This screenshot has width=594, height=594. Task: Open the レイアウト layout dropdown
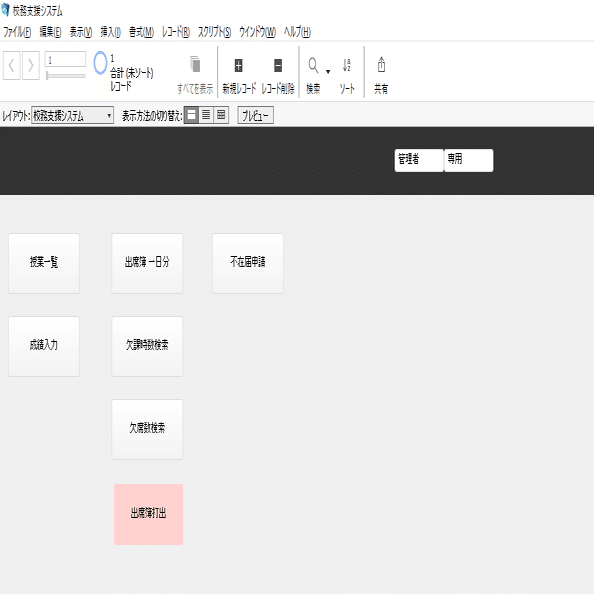click(72, 115)
